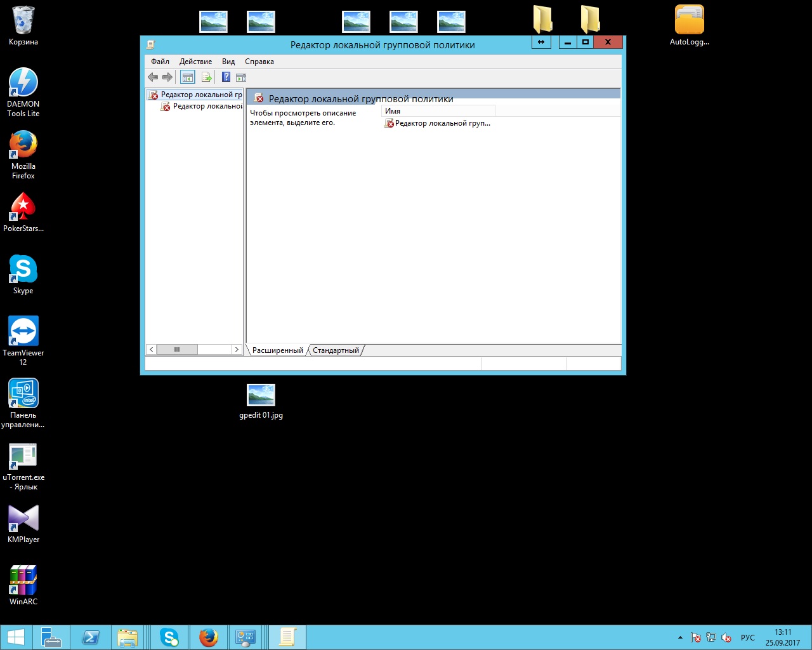Switch to the Стандартный tab
Screen dimensions: 812x650
pos(336,350)
